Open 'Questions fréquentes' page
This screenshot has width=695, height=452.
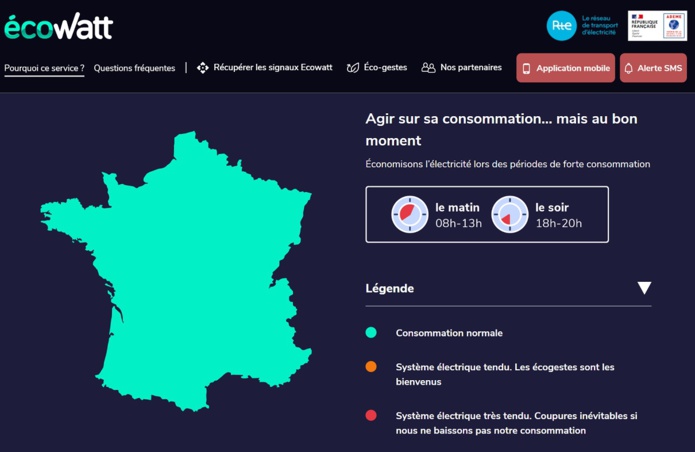[x=134, y=68]
